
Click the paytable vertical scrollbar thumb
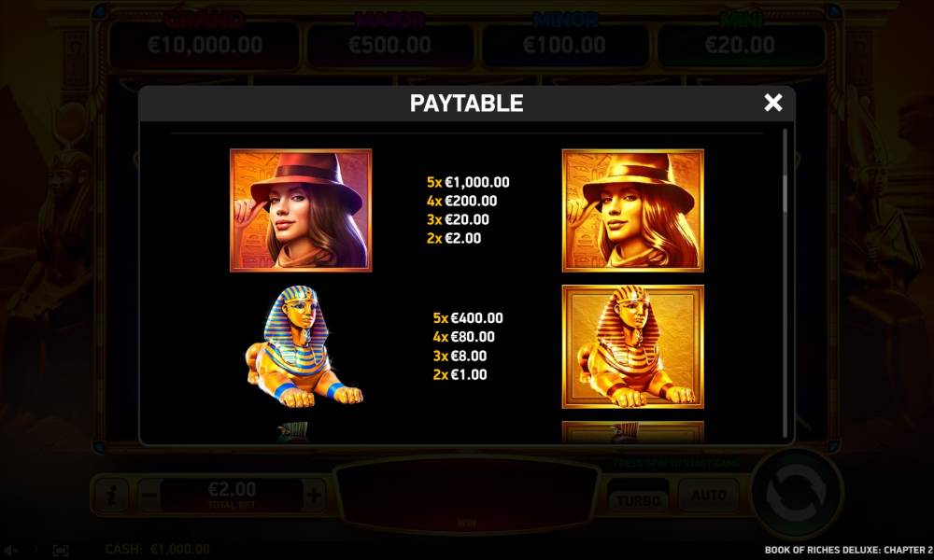point(785,193)
